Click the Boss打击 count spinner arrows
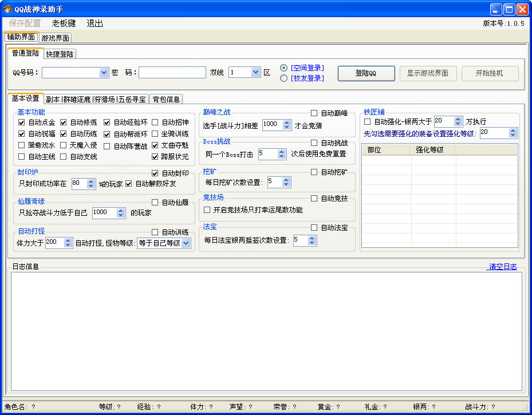 click(282, 154)
